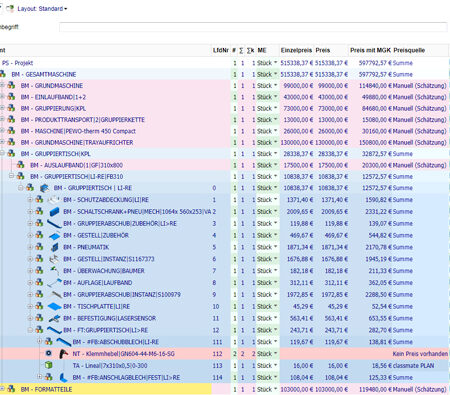
Task: Click assembly icon of BM - GESAMTMASCHINE
Action: pos(3,74)
